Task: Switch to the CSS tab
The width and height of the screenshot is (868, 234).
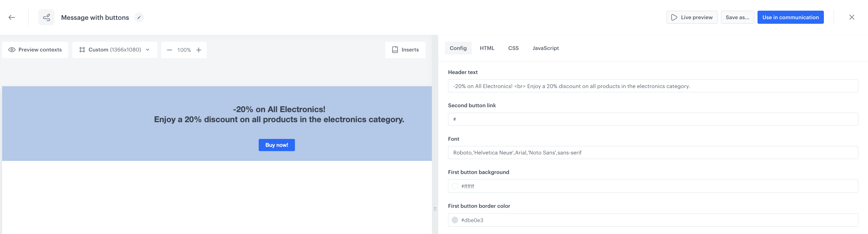Action: point(513,48)
